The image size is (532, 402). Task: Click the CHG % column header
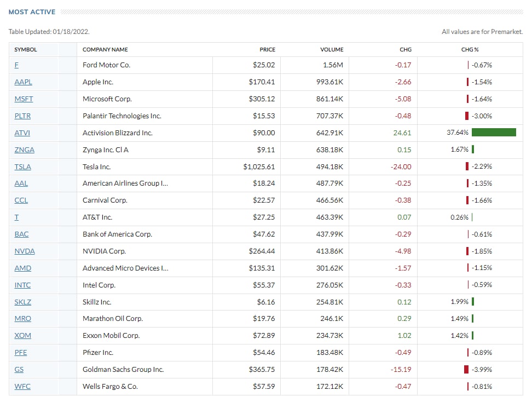click(x=470, y=50)
